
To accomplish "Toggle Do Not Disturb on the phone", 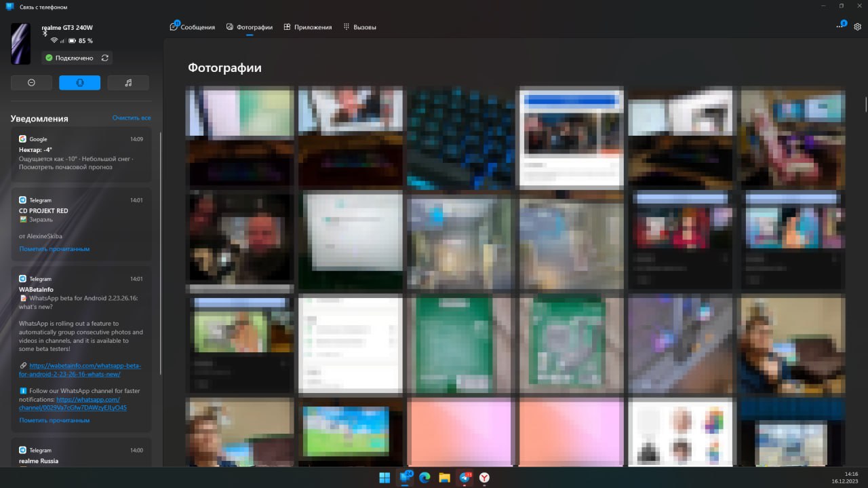I will (x=31, y=83).
